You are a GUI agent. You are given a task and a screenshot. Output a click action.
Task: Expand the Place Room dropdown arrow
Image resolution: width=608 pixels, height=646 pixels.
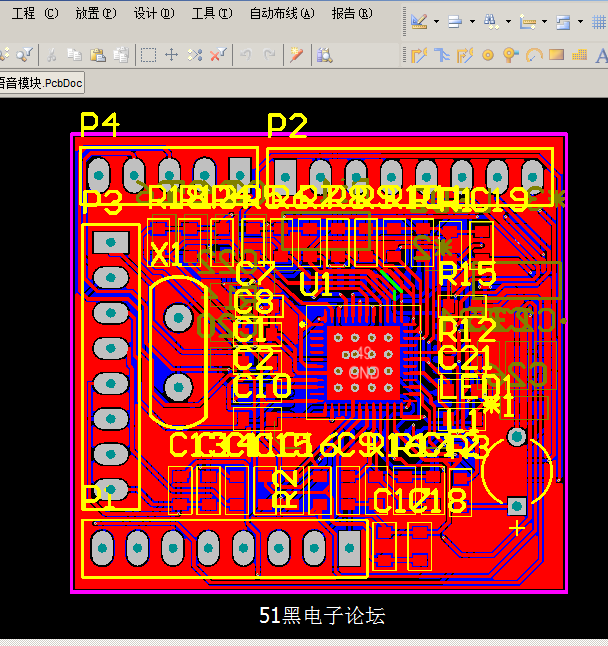coord(580,21)
